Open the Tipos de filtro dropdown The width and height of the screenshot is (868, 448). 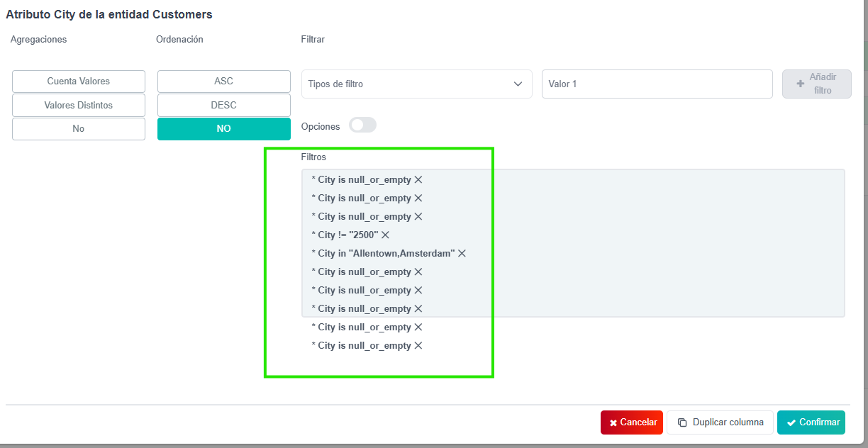click(x=416, y=84)
